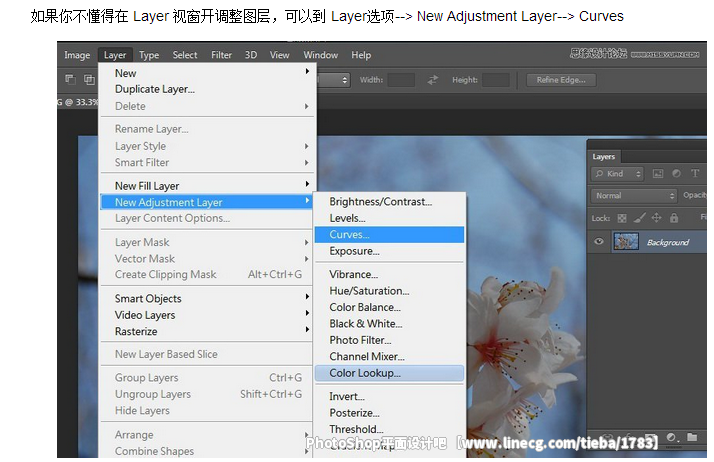Choose Hue/Saturation... adjustment
The image size is (714, 462).
[x=389, y=291]
